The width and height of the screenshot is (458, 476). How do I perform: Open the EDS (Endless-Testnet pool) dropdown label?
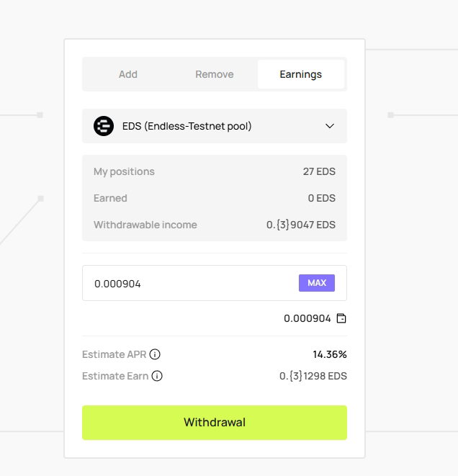pyautogui.click(x=187, y=126)
